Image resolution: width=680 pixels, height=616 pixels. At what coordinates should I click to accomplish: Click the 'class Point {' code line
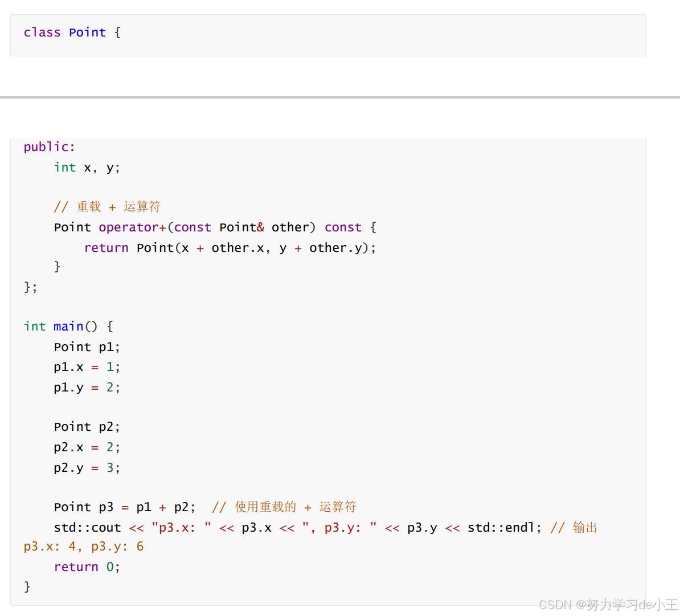pos(72,32)
